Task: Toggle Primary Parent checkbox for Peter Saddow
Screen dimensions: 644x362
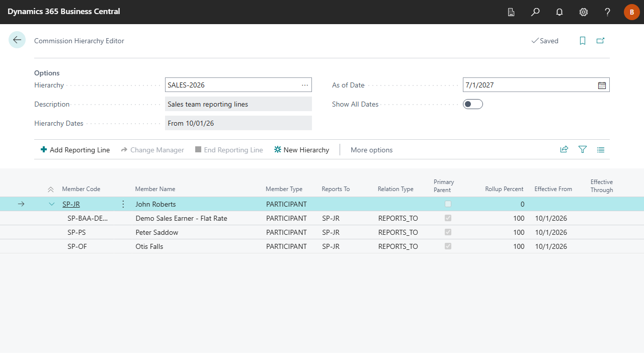Action: click(x=448, y=232)
